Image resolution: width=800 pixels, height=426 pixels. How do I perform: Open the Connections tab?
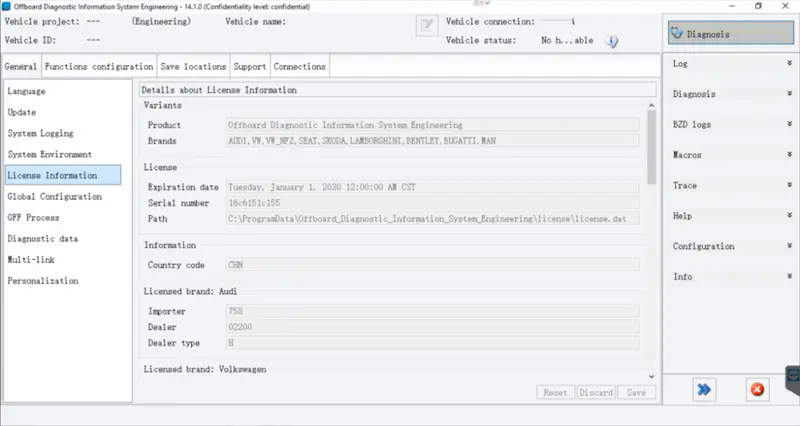[299, 67]
